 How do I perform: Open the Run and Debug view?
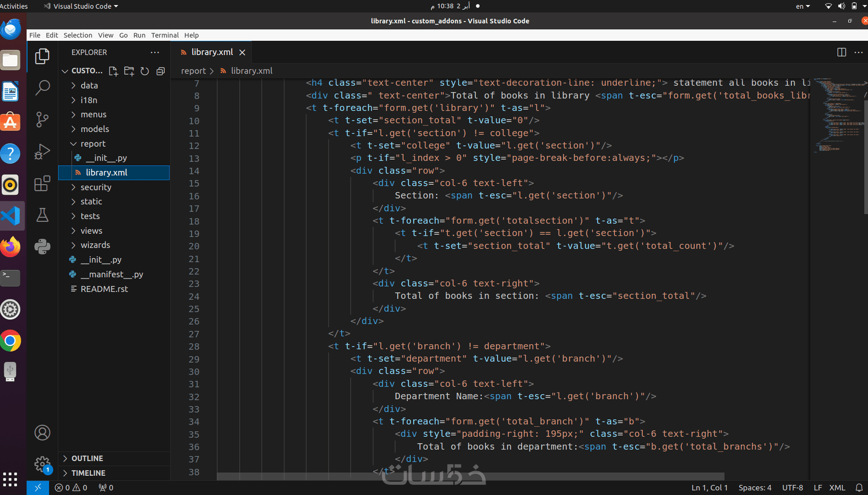[x=42, y=152]
